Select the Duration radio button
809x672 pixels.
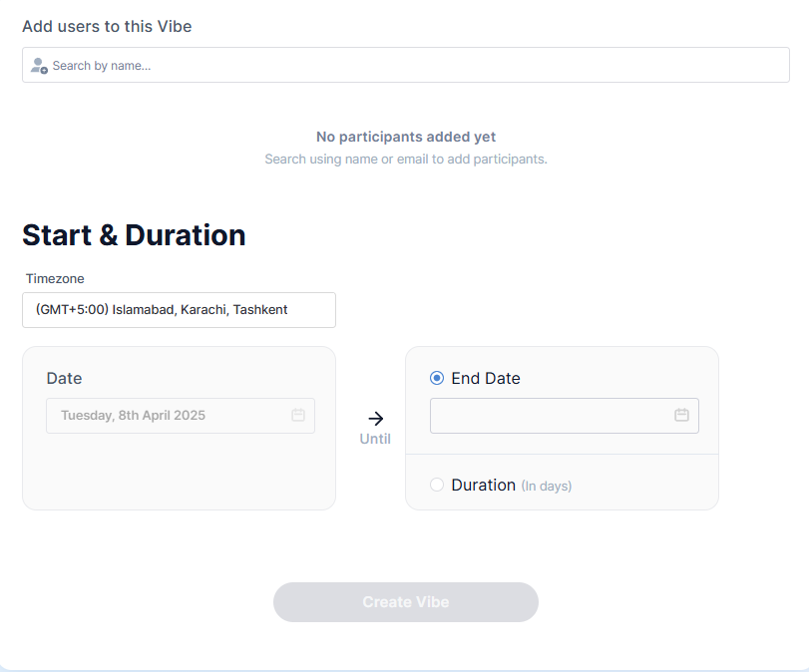437,485
